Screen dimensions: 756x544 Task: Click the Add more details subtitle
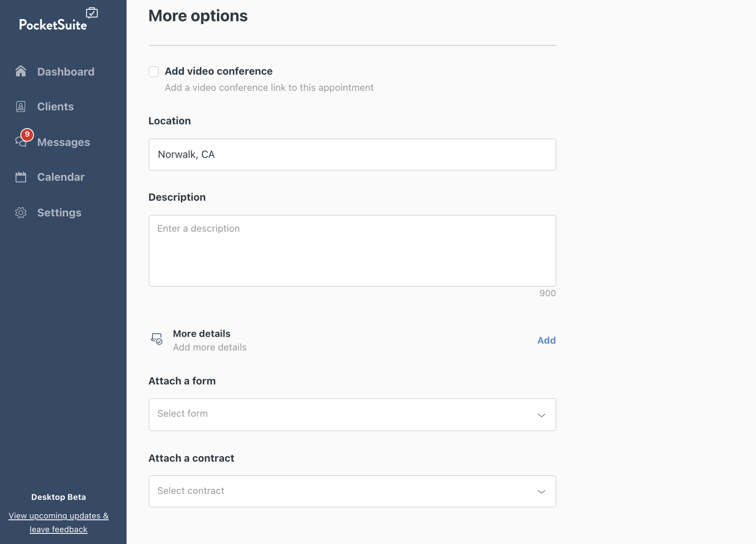click(210, 347)
